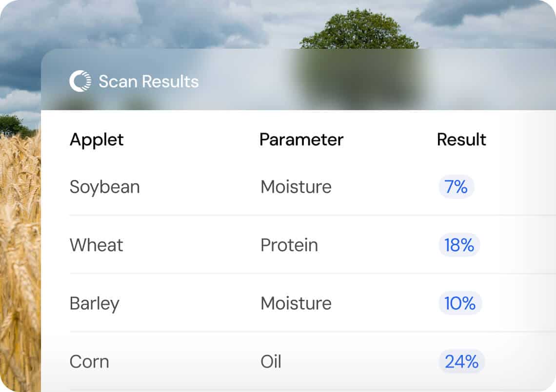Select the Wheat row entry

click(96, 245)
